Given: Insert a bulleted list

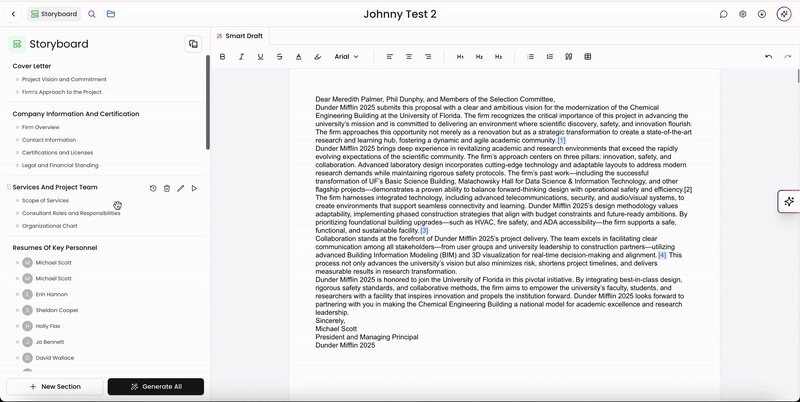Looking at the screenshot, I should pyautogui.click(x=531, y=57).
